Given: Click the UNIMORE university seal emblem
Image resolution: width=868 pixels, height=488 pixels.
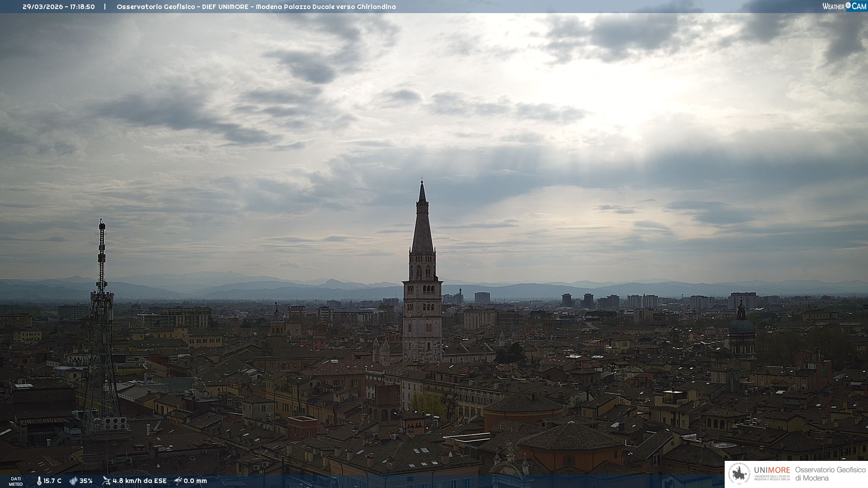Looking at the screenshot, I should [739, 474].
